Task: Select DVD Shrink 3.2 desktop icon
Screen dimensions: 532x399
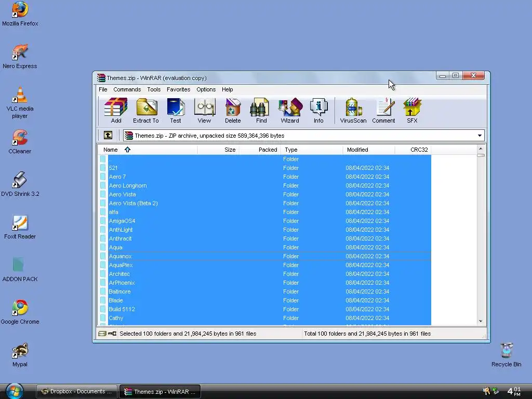Action: pyautogui.click(x=20, y=184)
